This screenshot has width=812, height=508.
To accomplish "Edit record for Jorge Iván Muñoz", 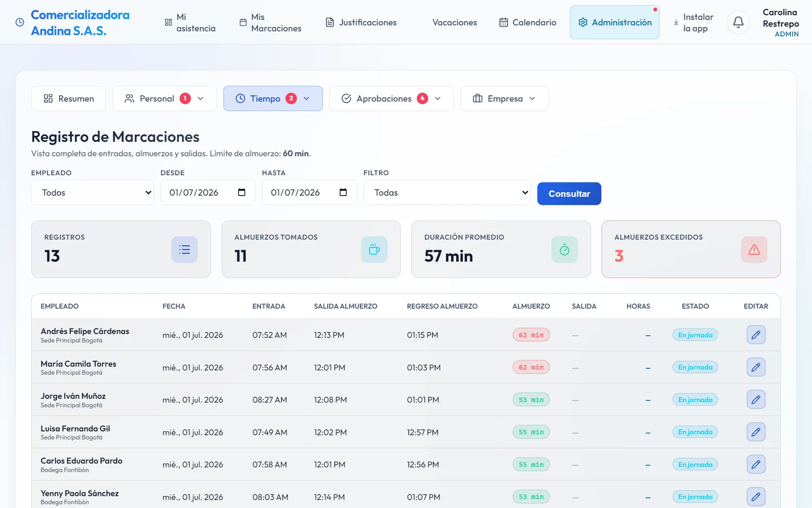I will pyautogui.click(x=756, y=400).
